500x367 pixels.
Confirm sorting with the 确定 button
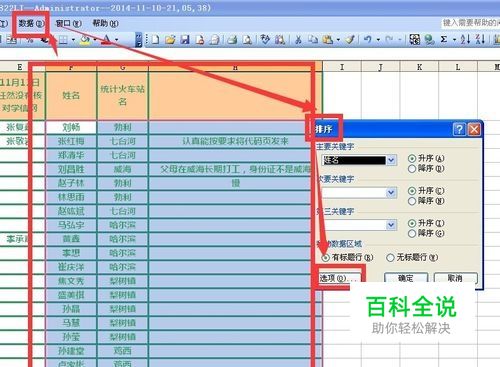click(x=406, y=278)
